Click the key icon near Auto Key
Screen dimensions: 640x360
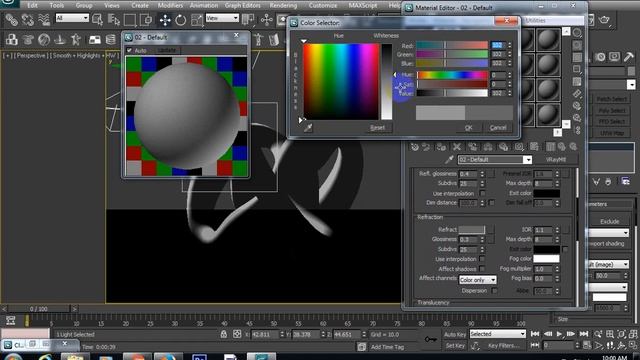[431, 339]
